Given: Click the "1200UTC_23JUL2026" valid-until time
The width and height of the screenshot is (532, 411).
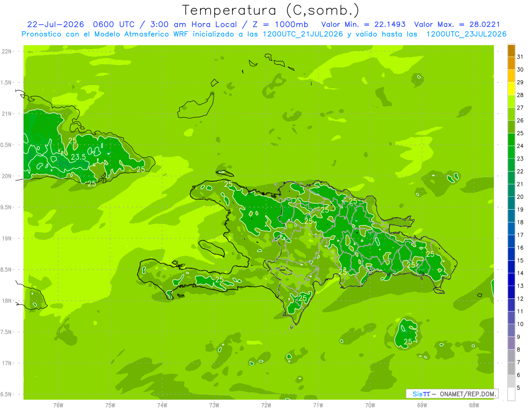Looking at the screenshot, I should [466, 34].
